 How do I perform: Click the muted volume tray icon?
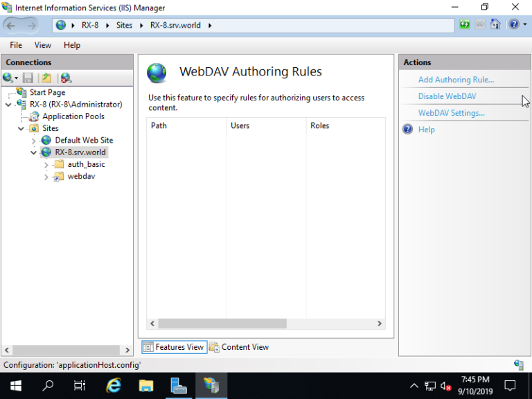pos(445,386)
